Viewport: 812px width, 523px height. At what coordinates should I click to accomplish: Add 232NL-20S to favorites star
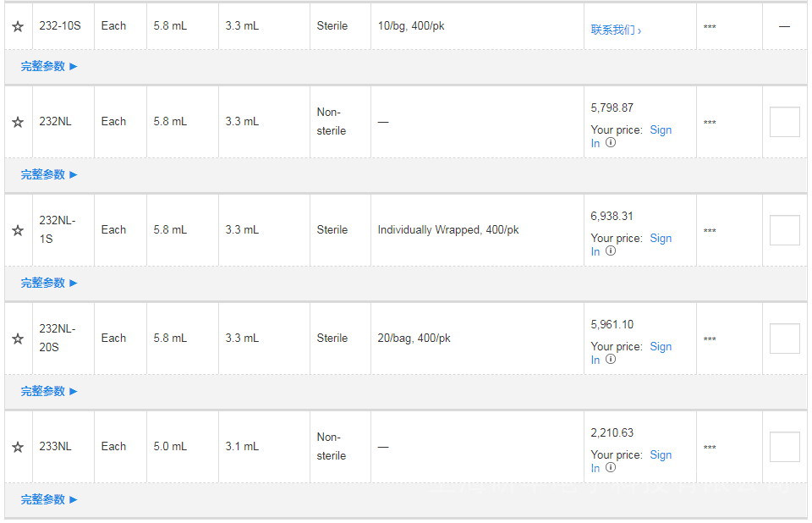[x=18, y=339]
